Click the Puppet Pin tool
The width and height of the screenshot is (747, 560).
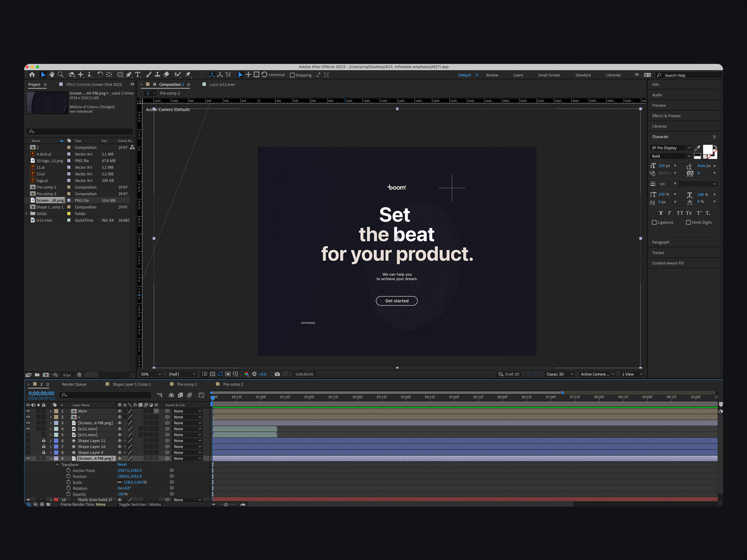[188, 75]
